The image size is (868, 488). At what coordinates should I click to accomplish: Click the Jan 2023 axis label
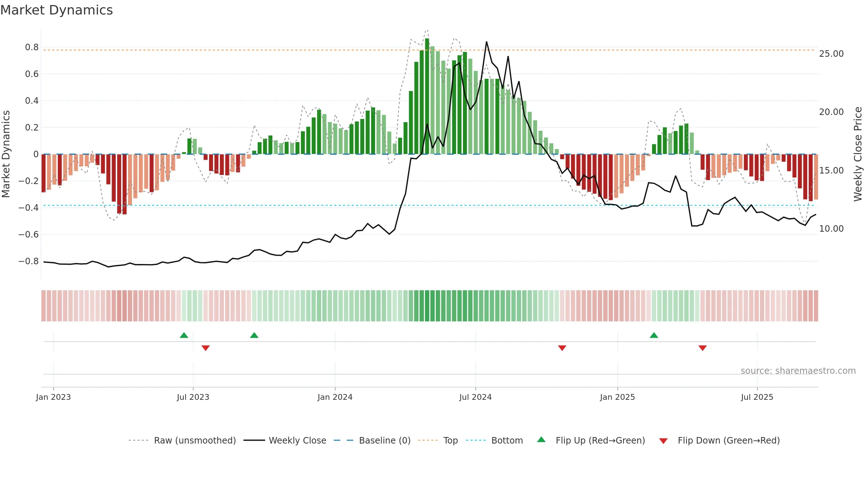[x=54, y=397]
